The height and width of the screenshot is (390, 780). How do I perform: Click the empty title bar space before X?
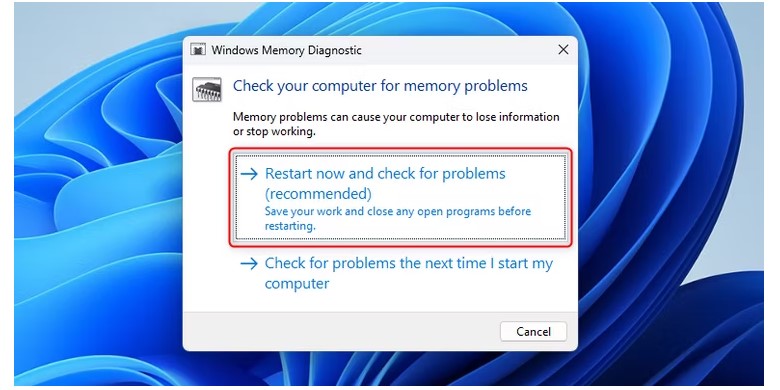pyautogui.click(x=458, y=50)
